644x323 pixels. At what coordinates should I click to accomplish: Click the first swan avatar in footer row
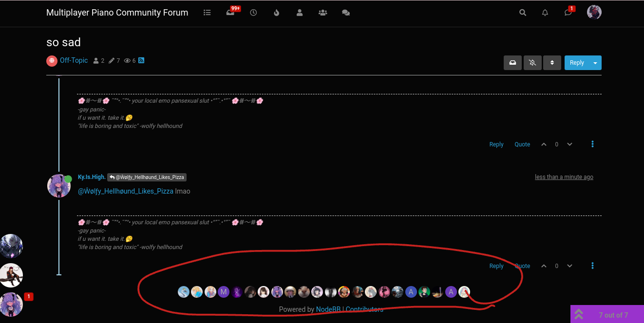coord(184,292)
